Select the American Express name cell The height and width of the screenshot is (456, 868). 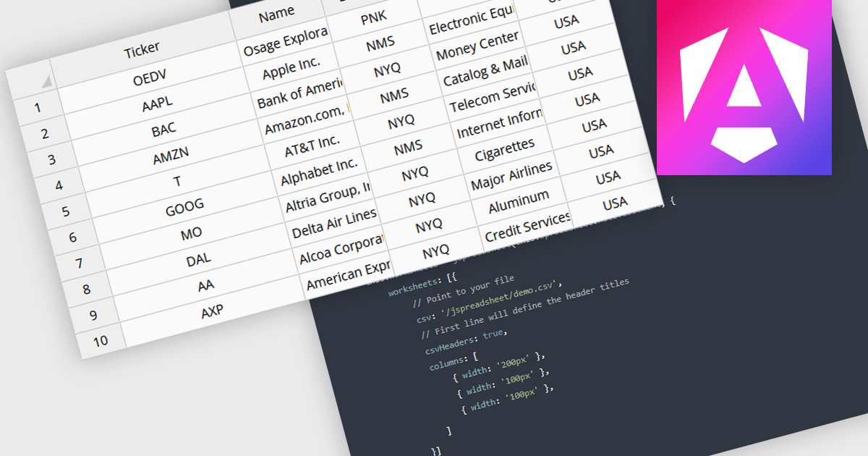[x=348, y=274]
